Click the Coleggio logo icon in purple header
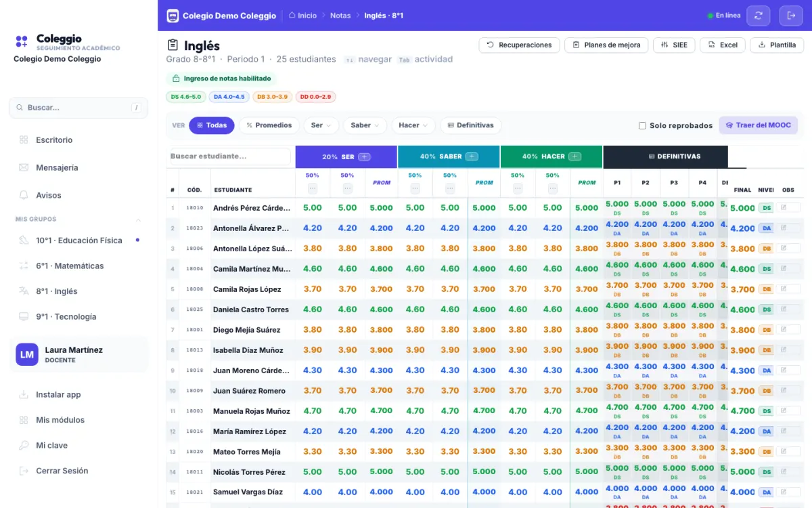The image size is (812, 508). pyautogui.click(x=173, y=16)
